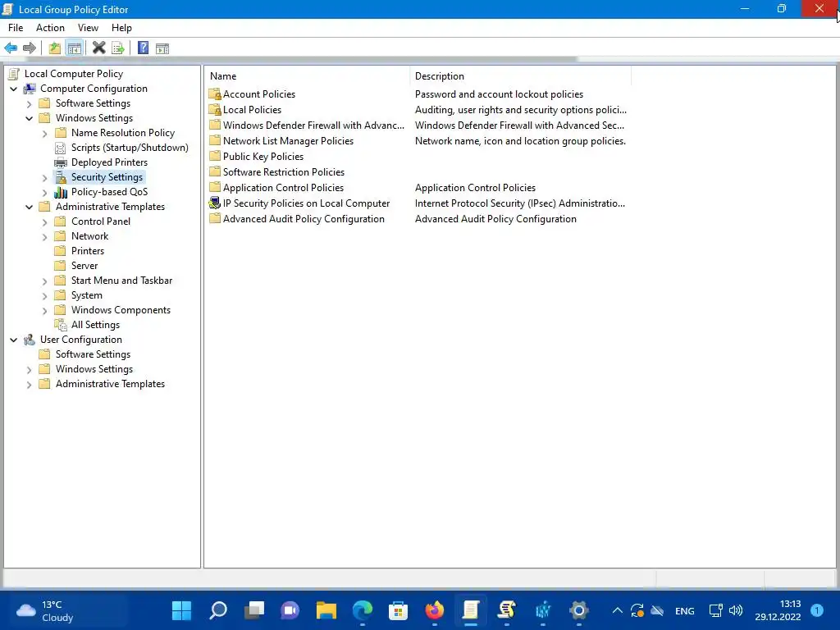The height and width of the screenshot is (630, 840).
Task: Select Server folder in tree
Action: point(84,266)
